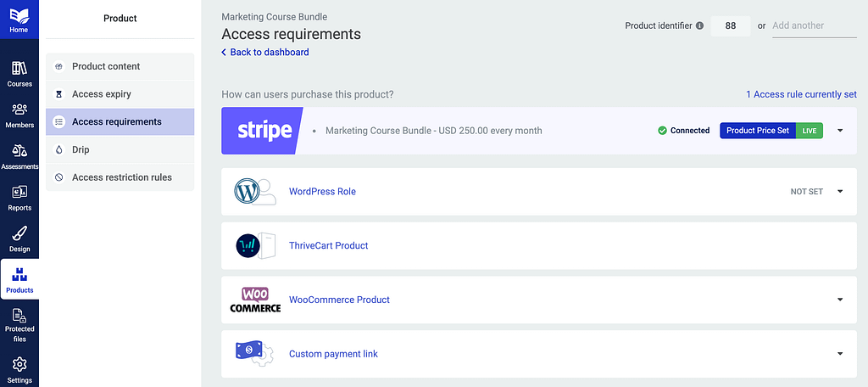Open the WordPress Role link
The image size is (868, 387).
point(322,191)
